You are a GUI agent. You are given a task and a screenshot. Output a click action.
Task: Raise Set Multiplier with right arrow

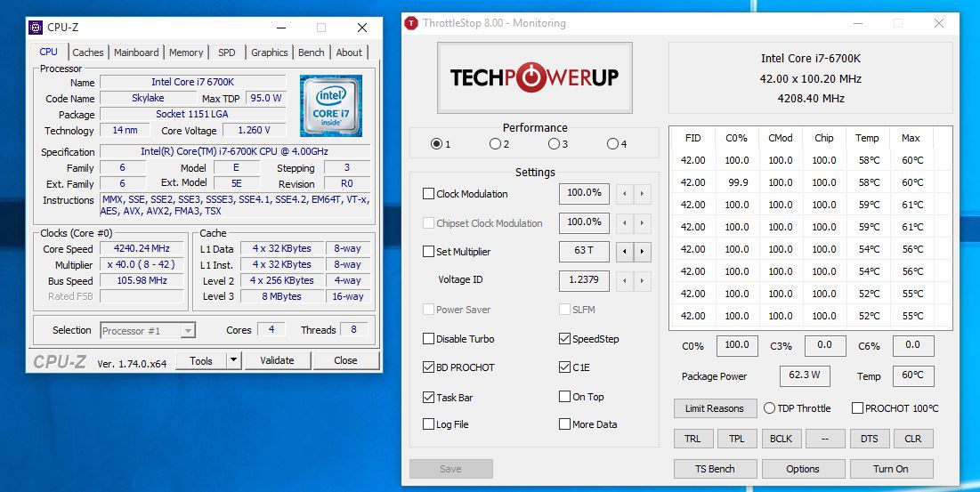643,252
